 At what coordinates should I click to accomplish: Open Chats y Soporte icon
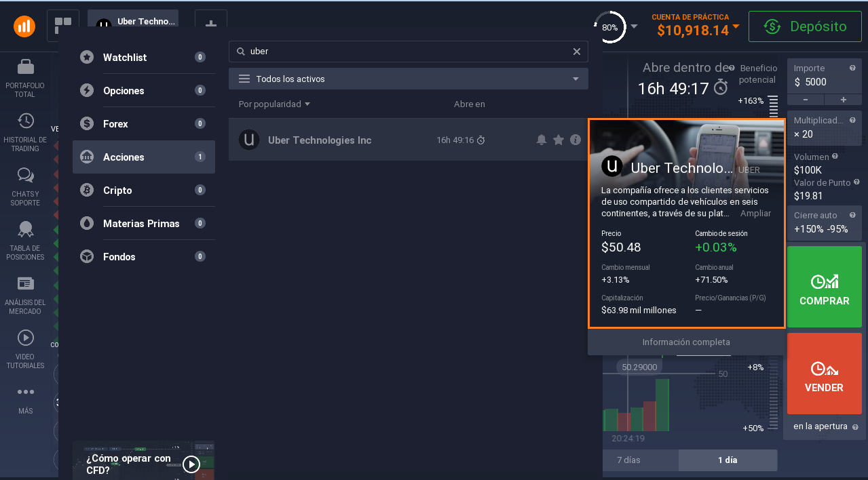click(26, 176)
